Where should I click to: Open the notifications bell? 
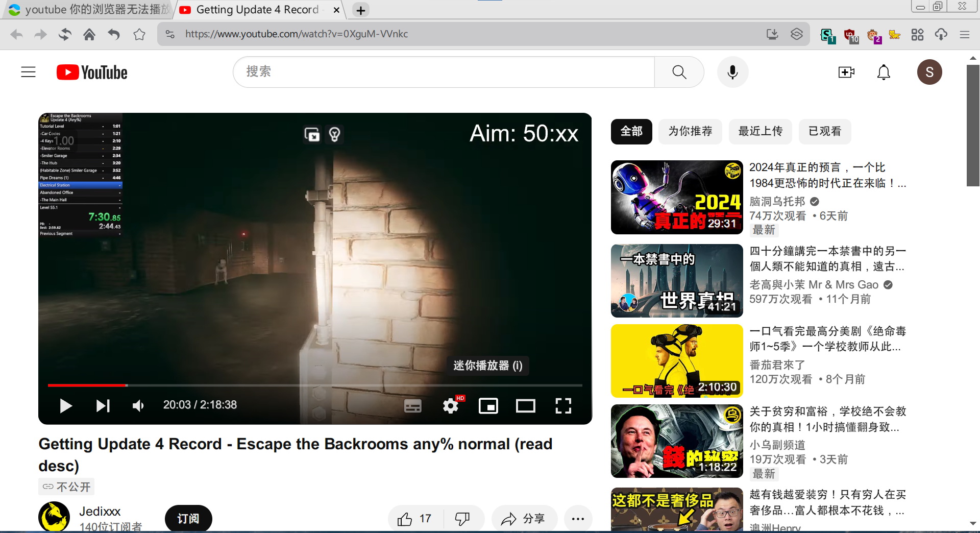pyautogui.click(x=884, y=72)
